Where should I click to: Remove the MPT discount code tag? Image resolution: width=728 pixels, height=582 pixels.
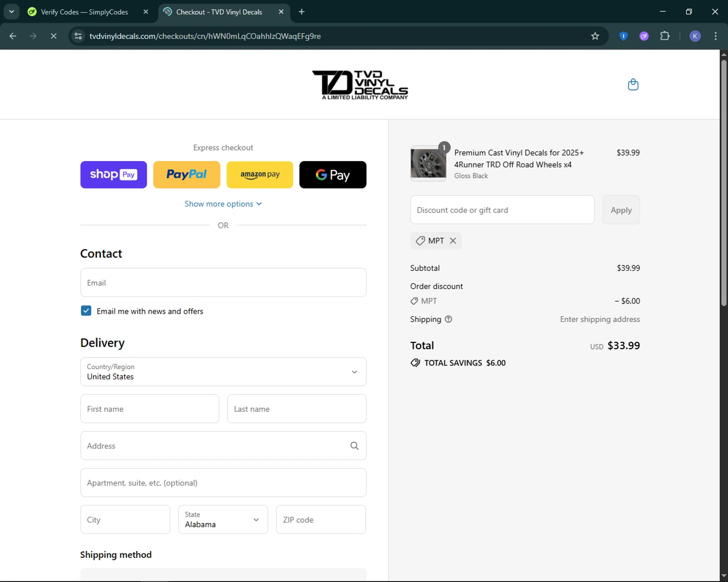click(x=453, y=241)
